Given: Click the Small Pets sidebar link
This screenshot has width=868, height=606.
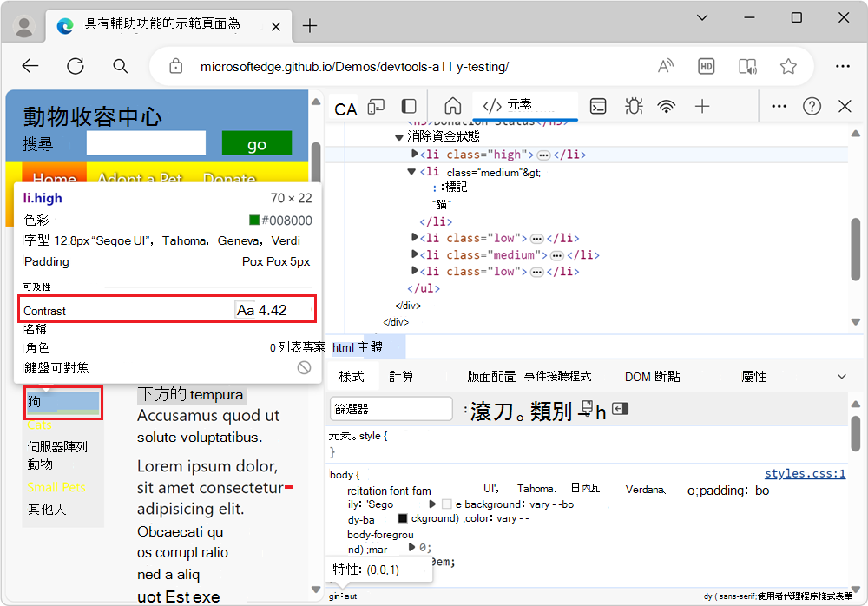Looking at the screenshot, I should coord(56,487).
